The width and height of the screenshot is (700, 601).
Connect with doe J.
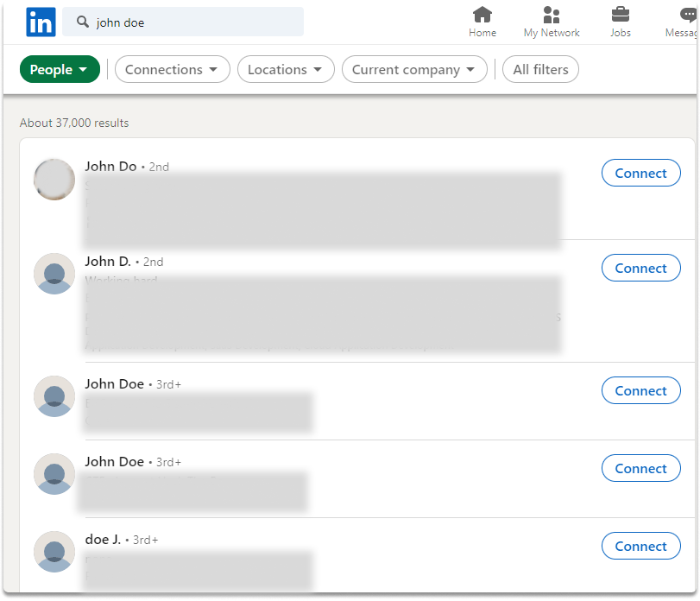click(640, 546)
